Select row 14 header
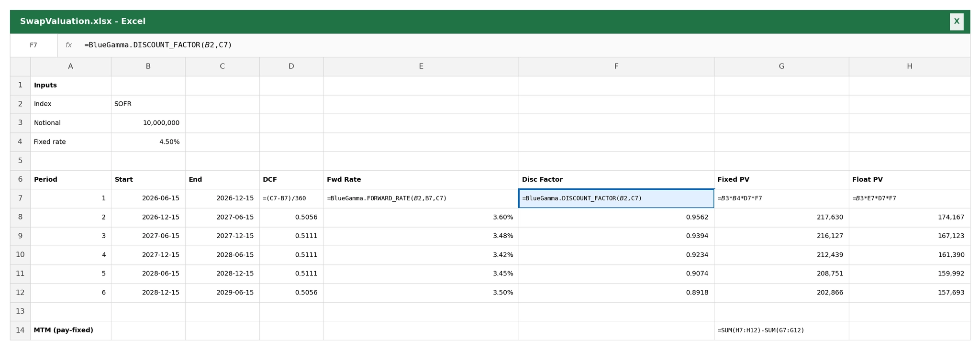The height and width of the screenshot is (350, 980). 20,330
